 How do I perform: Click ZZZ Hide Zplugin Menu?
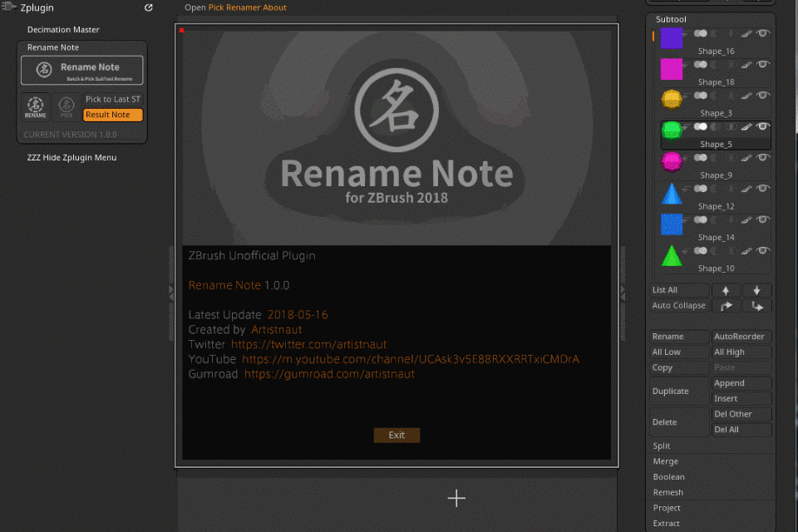coord(71,158)
